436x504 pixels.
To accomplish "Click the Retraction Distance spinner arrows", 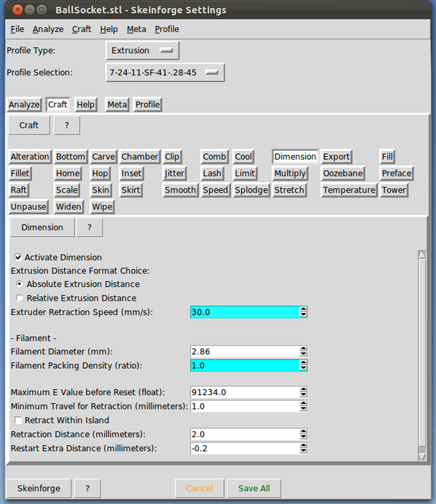I will (x=303, y=434).
